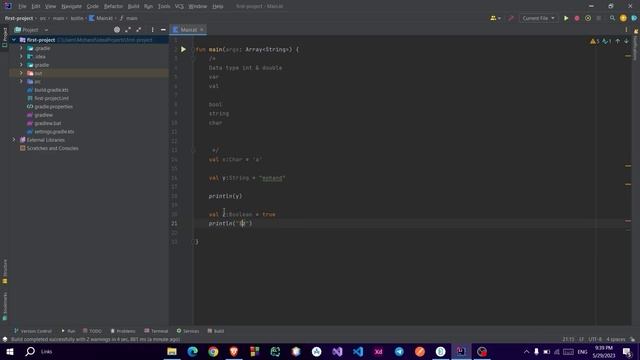Open the Refactor menu

coord(113,7)
